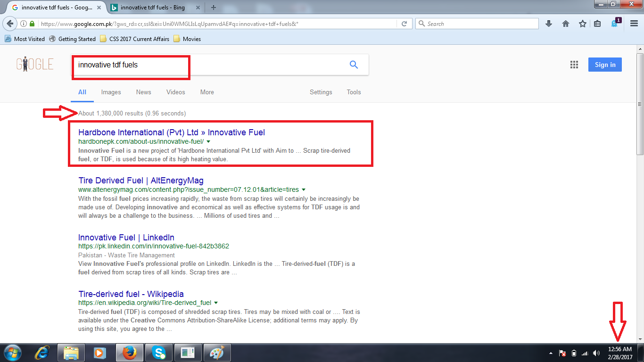Click the Sign in button
Image resolution: width=644 pixels, height=362 pixels.
pyautogui.click(x=605, y=65)
